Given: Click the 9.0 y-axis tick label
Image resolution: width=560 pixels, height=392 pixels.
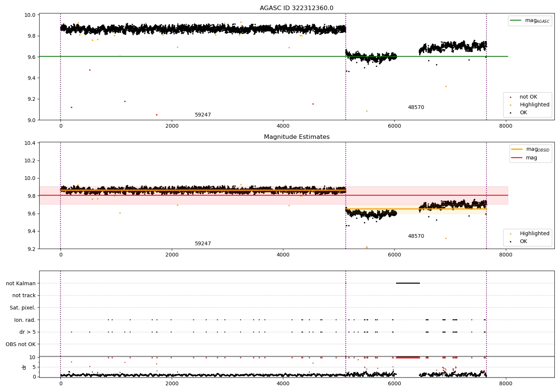Looking at the screenshot, I should [x=31, y=120].
